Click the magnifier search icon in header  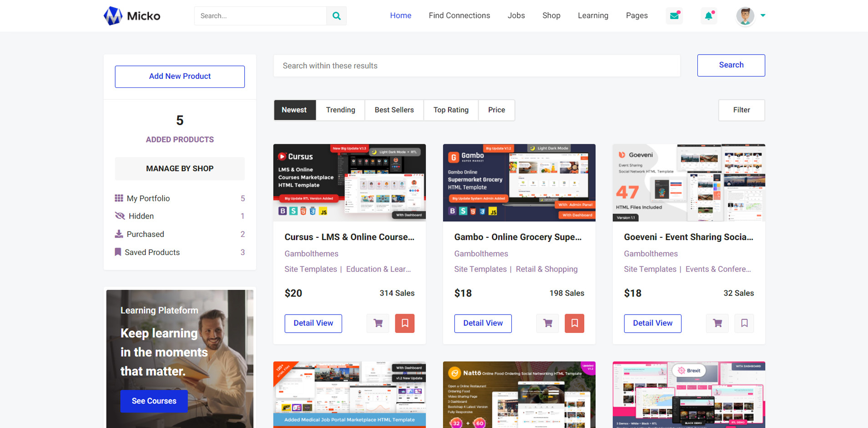336,16
